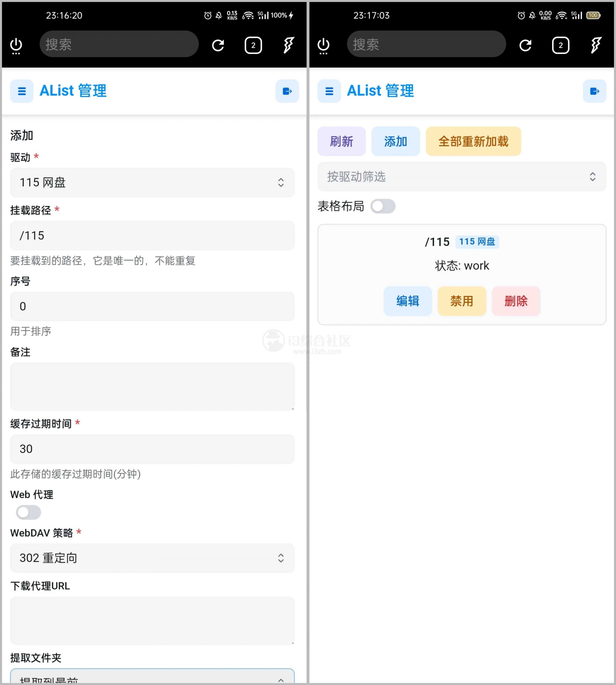Click the 挂载路径 field with /115
The width and height of the screenshot is (616, 685).
[x=152, y=235]
